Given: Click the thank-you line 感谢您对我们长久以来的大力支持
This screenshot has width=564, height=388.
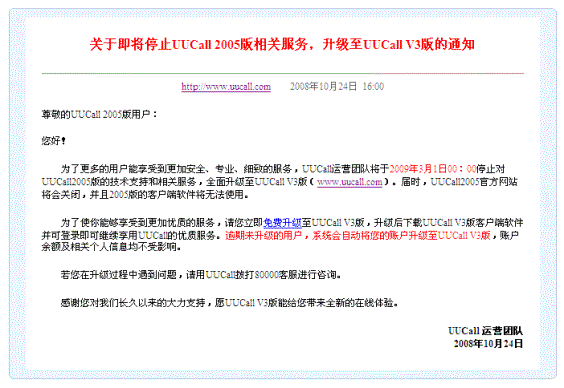Looking at the screenshot, I should pyautogui.click(x=229, y=303).
